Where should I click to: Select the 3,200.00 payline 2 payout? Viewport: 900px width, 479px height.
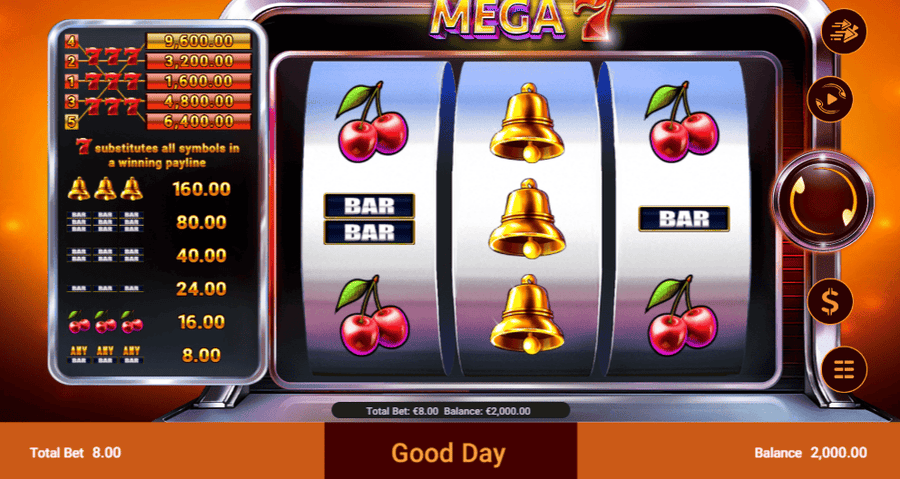(199, 61)
